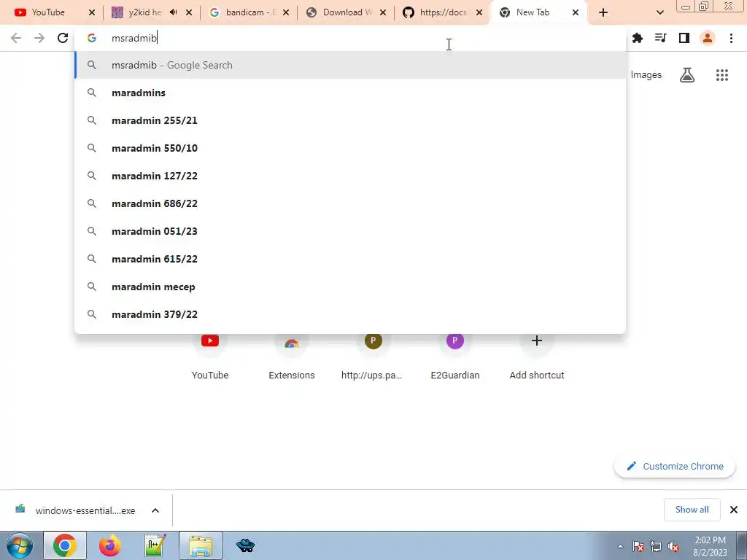The width and height of the screenshot is (747, 560).
Task: Open the Windows Start button
Action: point(20,545)
